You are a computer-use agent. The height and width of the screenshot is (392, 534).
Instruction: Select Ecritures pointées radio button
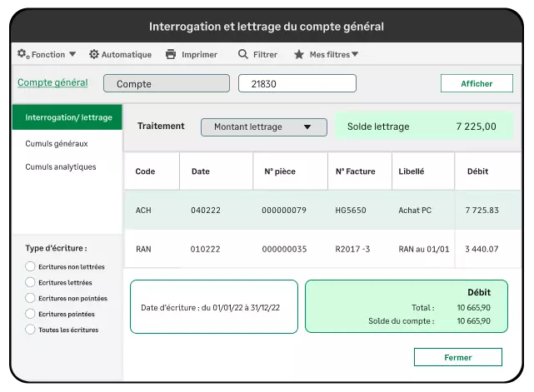tap(30, 314)
